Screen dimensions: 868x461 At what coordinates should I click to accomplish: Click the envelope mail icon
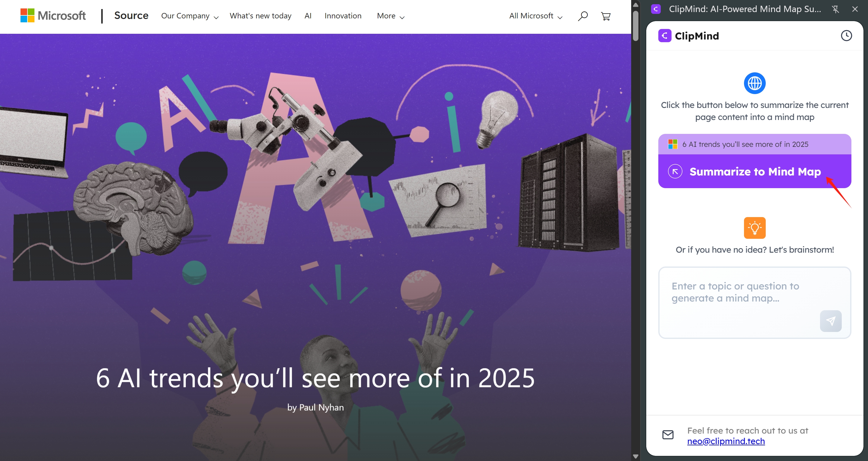pos(668,435)
